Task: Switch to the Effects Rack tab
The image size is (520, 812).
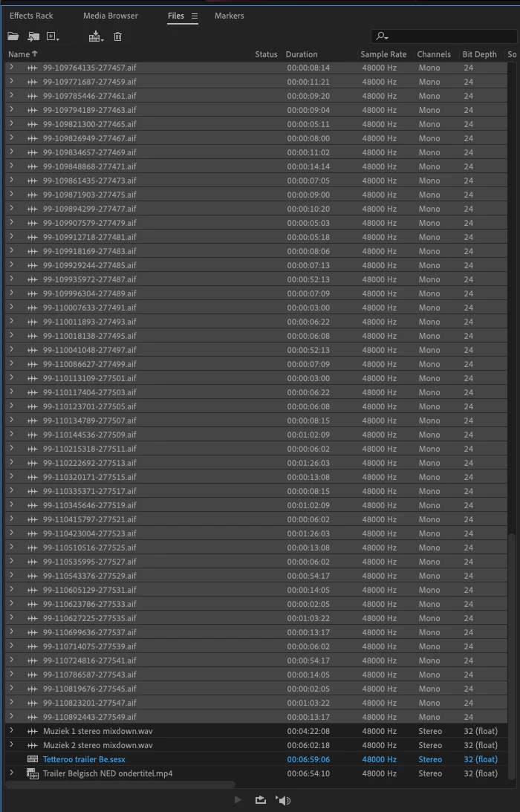Action: point(31,16)
